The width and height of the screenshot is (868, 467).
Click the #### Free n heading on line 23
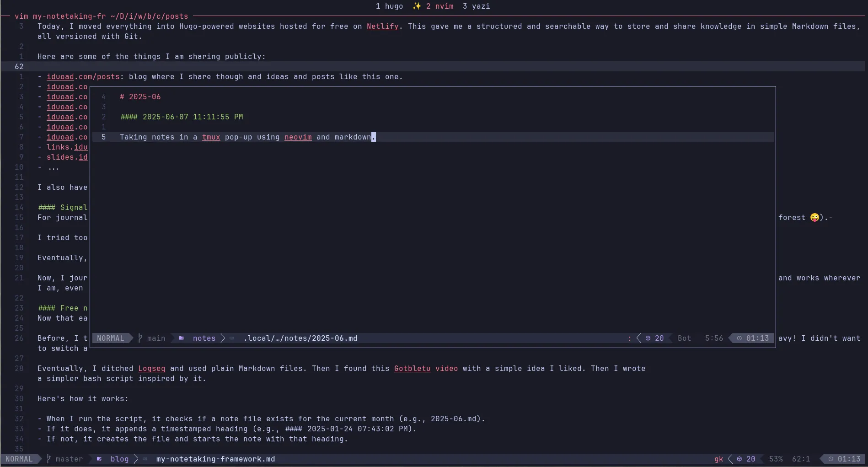pos(63,308)
